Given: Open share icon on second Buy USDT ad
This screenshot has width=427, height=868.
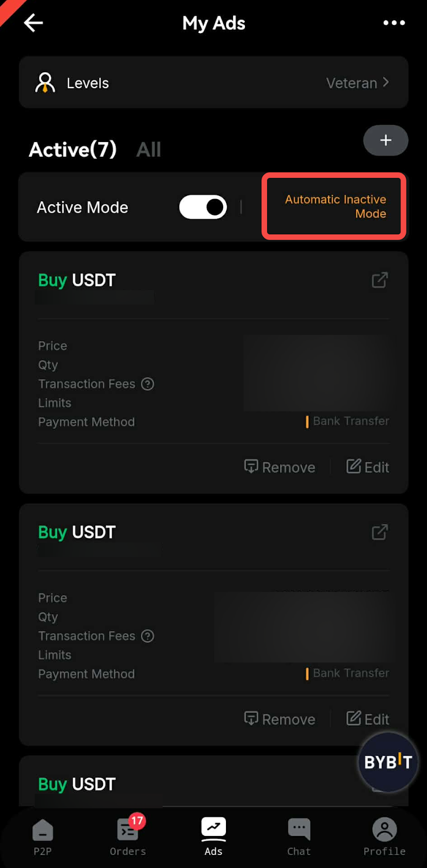Looking at the screenshot, I should (x=379, y=532).
